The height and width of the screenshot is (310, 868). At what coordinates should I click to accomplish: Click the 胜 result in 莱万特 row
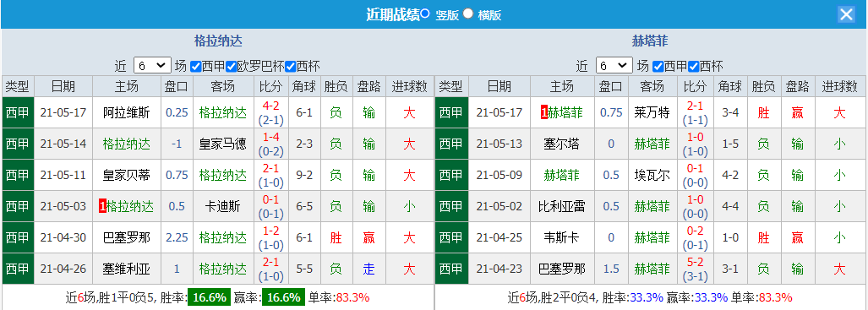pyautogui.click(x=763, y=113)
